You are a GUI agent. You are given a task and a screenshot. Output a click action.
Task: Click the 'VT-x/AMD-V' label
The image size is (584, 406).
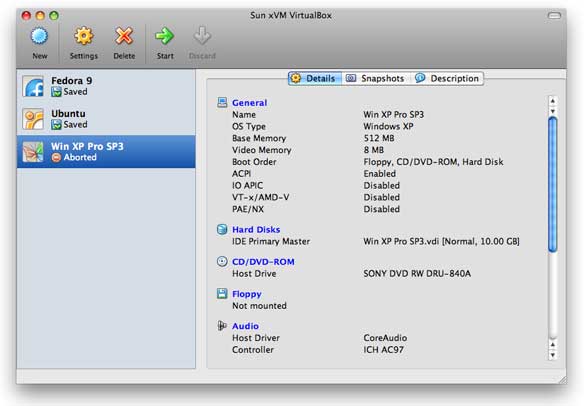tap(260, 197)
